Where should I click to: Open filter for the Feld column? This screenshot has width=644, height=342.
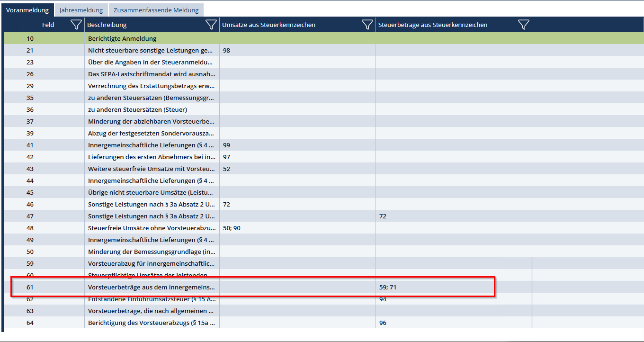click(76, 25)
